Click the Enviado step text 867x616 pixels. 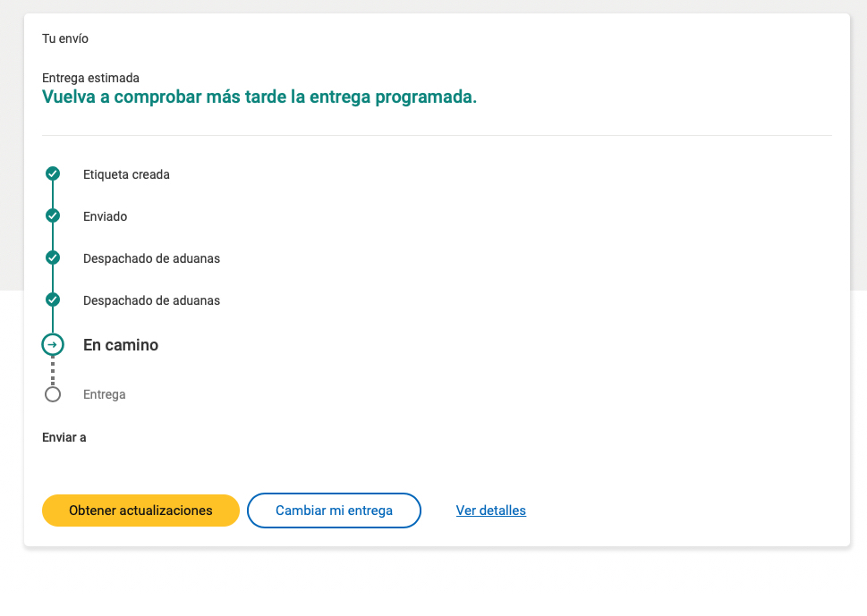(x=105, y=216)
